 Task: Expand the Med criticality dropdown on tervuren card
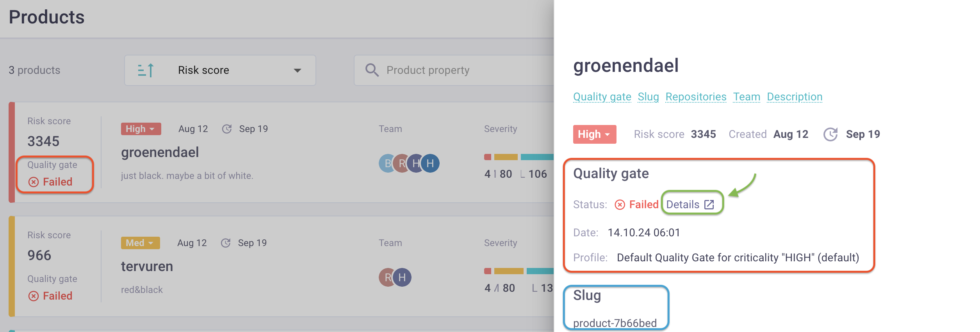click(140, 243)
